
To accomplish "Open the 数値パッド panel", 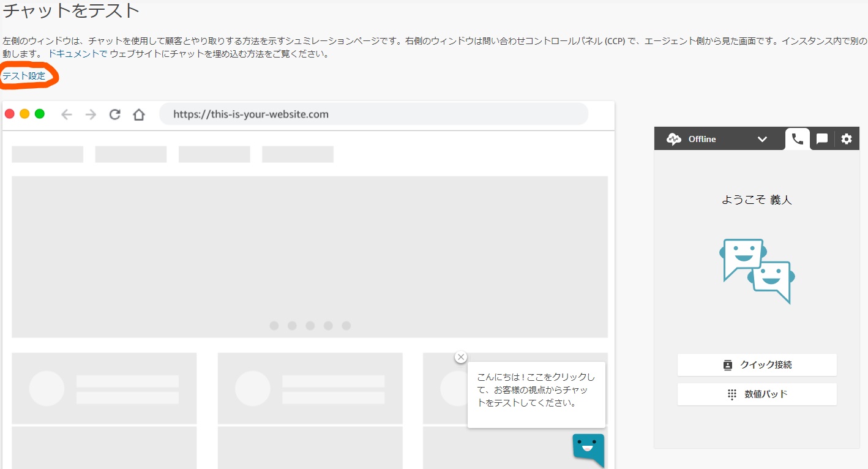I will 757,394.
